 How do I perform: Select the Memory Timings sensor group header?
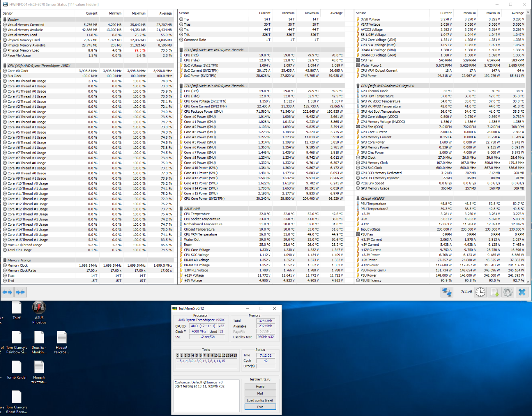coord(19,260)
